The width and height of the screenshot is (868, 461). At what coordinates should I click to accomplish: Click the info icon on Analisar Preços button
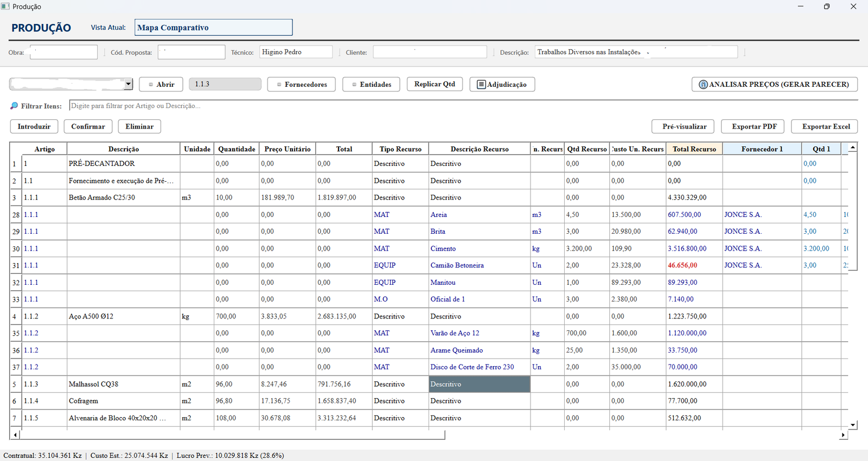(x=703, y=85)
